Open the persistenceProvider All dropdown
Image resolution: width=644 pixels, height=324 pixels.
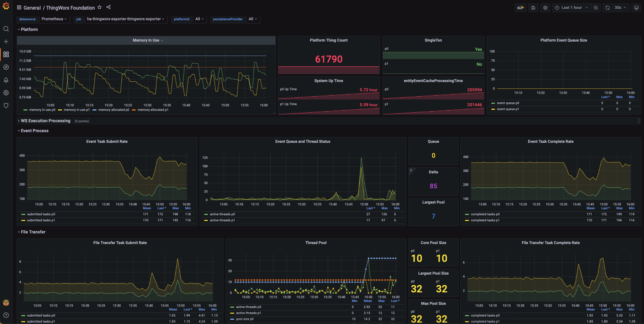click(253, 19)
